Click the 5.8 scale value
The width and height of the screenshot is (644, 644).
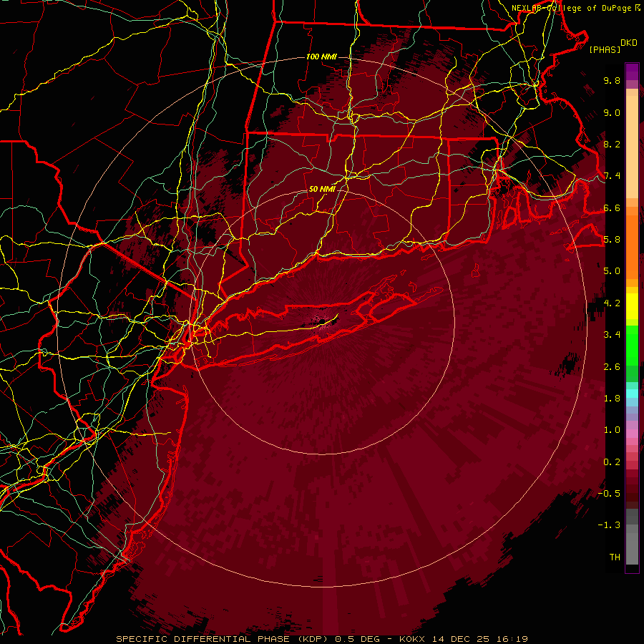(612, 240)
